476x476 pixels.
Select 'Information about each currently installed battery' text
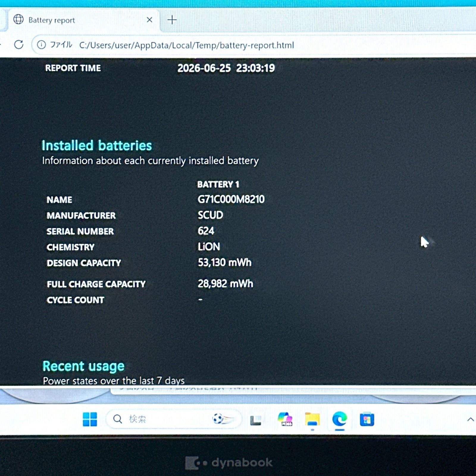[150, 161]
